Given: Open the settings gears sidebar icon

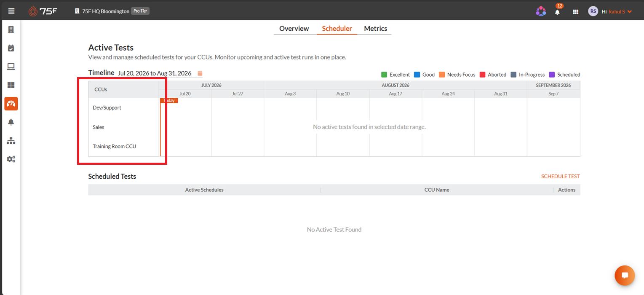Looking at the screenshot, I should coord(11,159).
